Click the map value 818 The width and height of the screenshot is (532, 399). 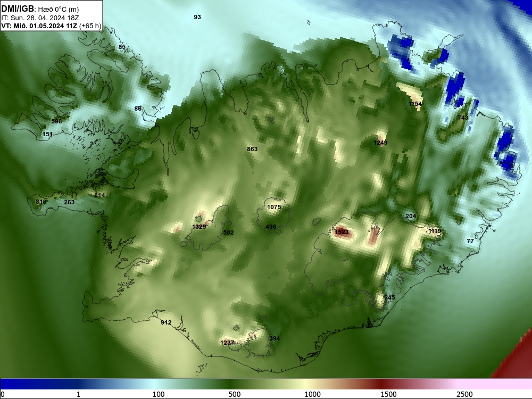(41, 202)
